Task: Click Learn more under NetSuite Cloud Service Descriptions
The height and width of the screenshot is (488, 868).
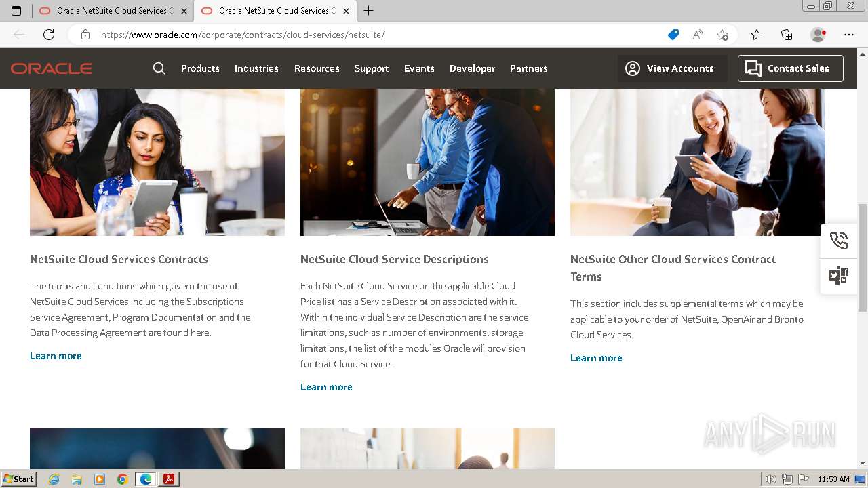Action: pos(326,387)
